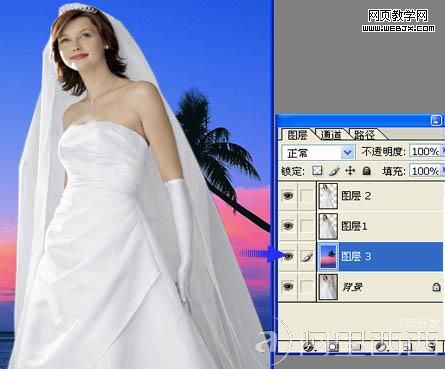
Task: Lock transparent pixels icon
Action: click(317, 171)
